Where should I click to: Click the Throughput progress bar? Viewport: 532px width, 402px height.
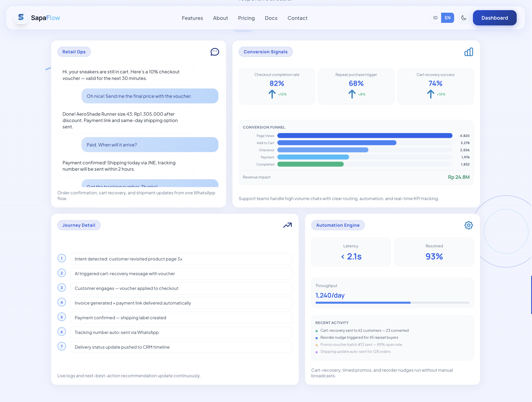coord(392,303)
